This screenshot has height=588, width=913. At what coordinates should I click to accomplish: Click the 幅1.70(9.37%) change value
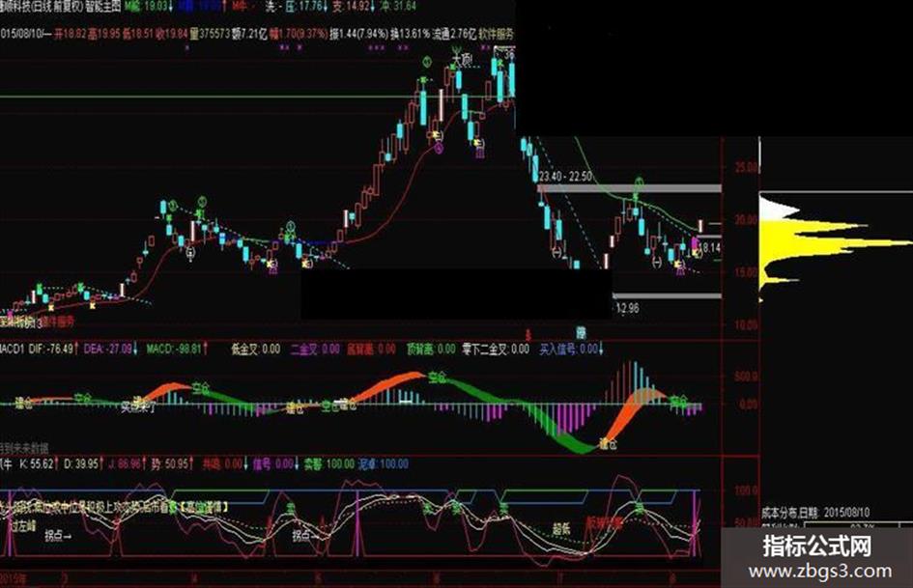(x=299, y=34)
